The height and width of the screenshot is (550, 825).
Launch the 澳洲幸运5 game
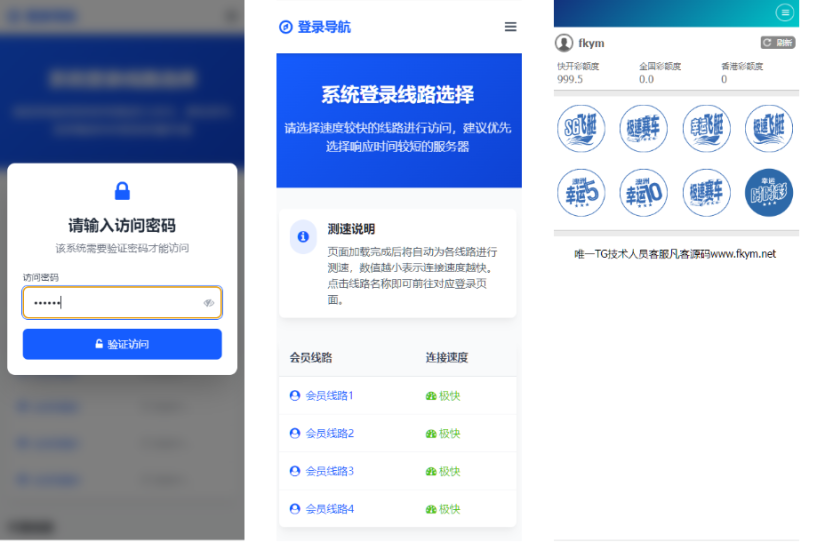click(x=581, y=191)
